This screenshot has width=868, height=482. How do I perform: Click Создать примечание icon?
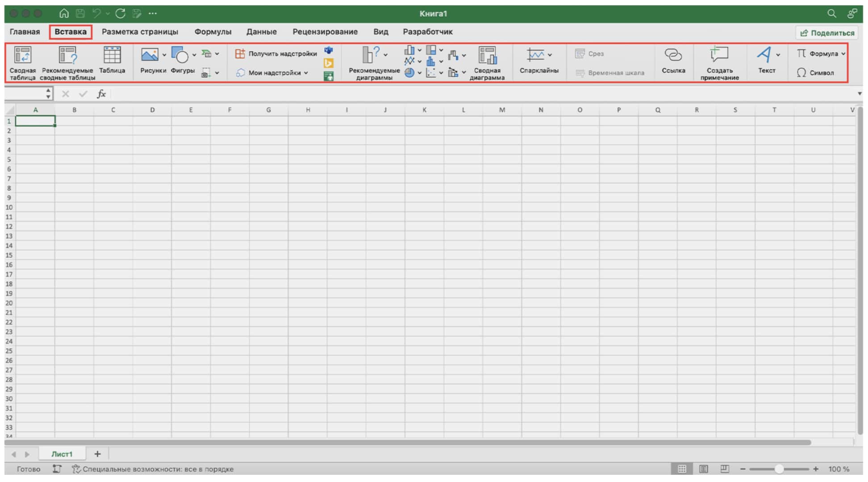click(x=719, y=55)
